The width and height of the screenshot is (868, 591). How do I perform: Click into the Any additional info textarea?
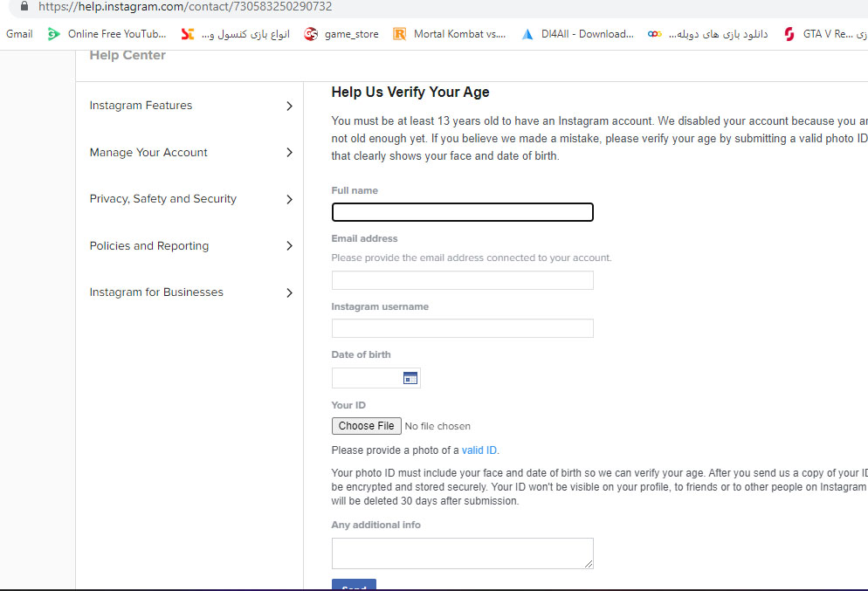[x=462, y=553]
